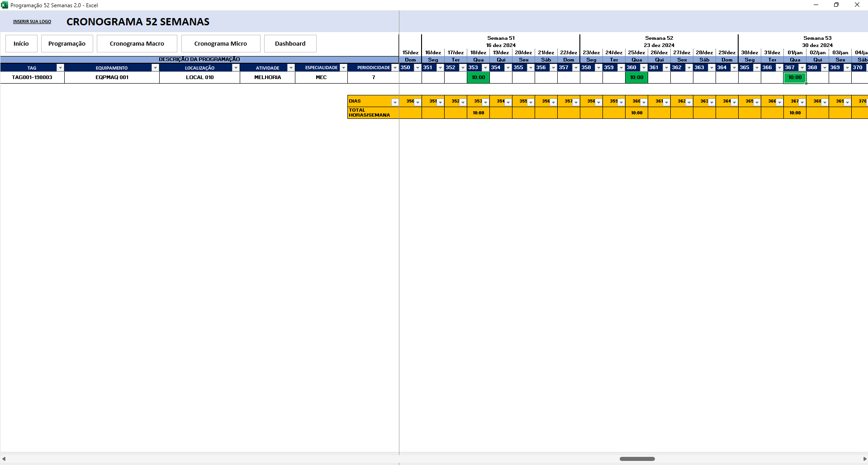Click the scroll right arrow
The width and height of the screenshot is (868, 465).
[x=864, y=459]
